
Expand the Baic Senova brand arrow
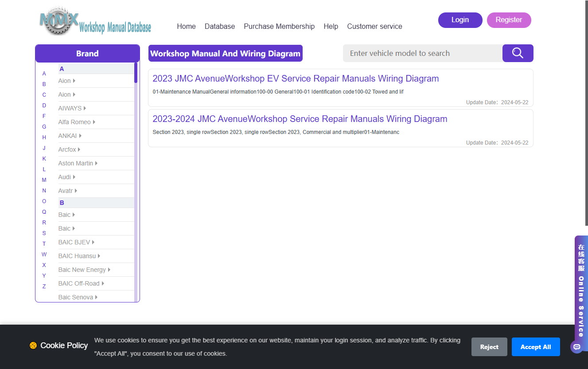click(96, 297)
